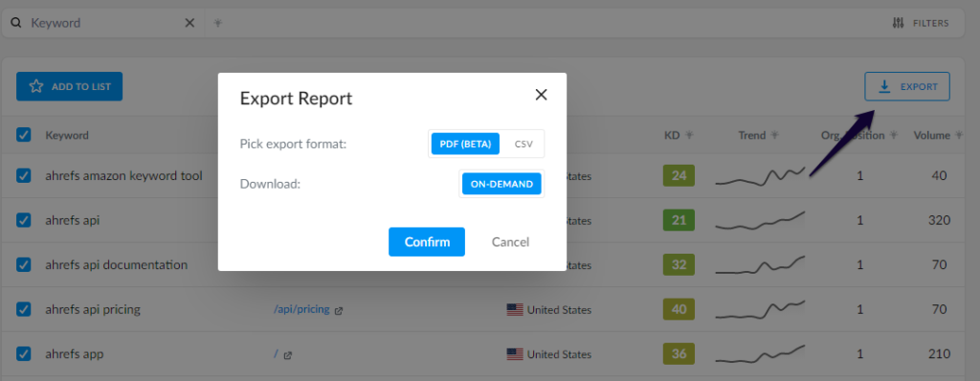
Task: Sort by Keyword column header
Action: [x=67, y=135]
